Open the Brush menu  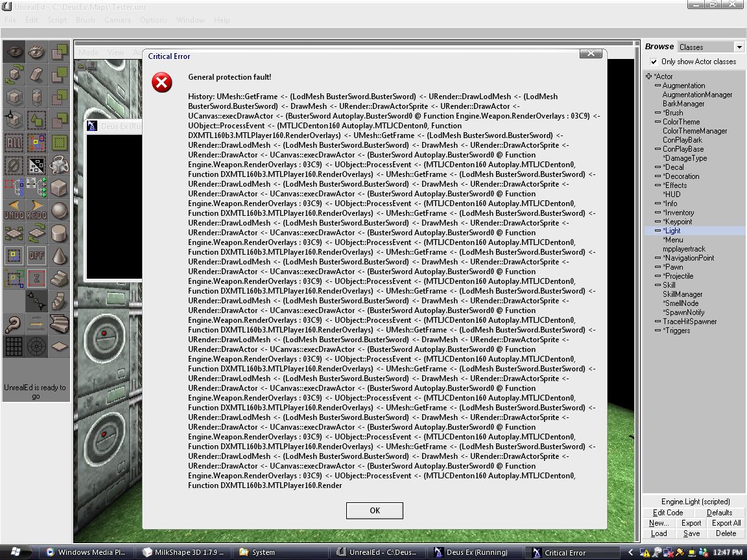click(x=86, y=20)
